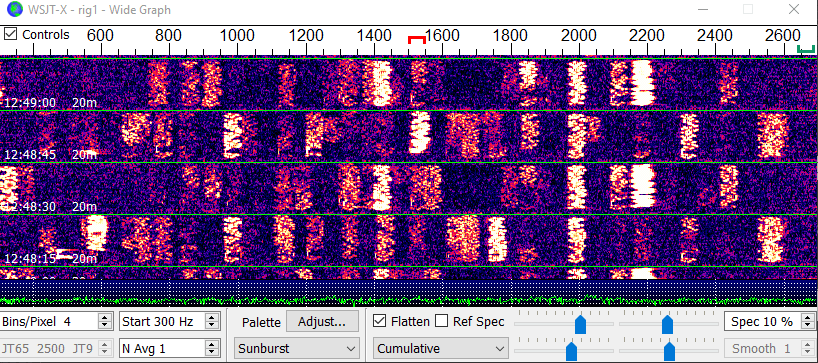Increase Bins/Pixel with up arrow
This screenshot has height=363, width=818.
click(105, 318)
